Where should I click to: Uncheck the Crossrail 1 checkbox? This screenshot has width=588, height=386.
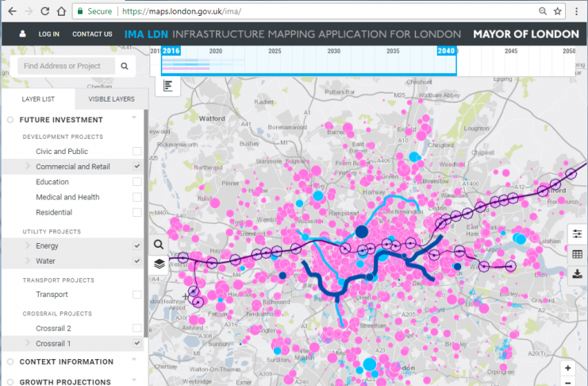point(136,343)
